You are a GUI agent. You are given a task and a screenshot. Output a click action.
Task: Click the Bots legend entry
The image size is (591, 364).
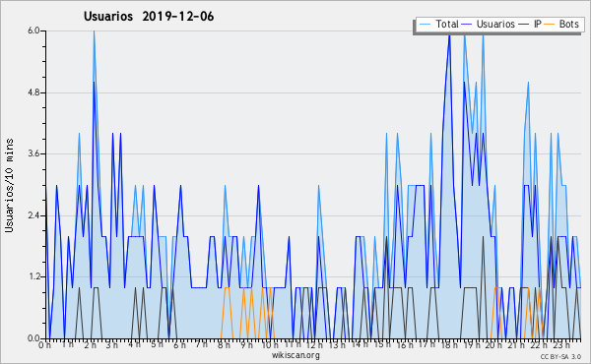[561, 24]
